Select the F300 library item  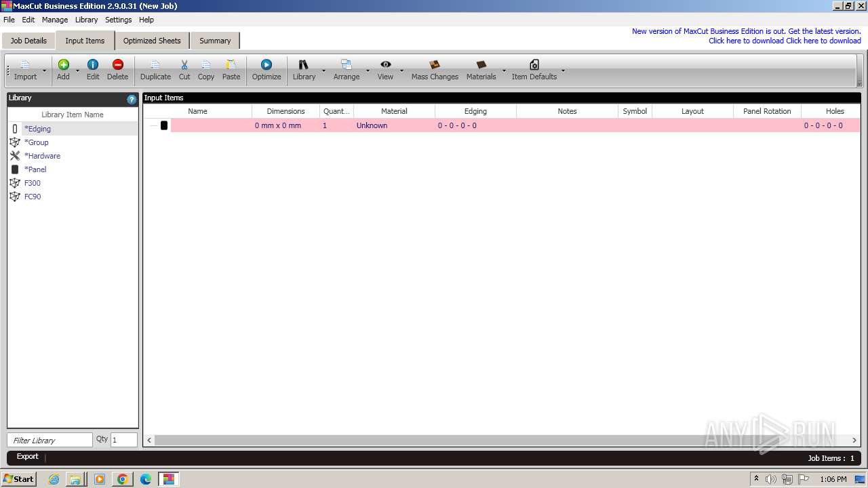73,183
